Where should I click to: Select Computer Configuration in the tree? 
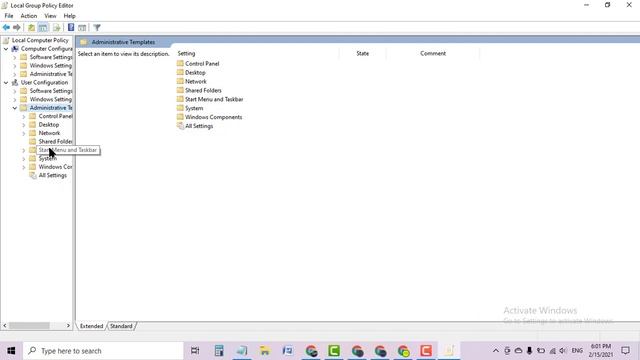[x=46, y=49]
